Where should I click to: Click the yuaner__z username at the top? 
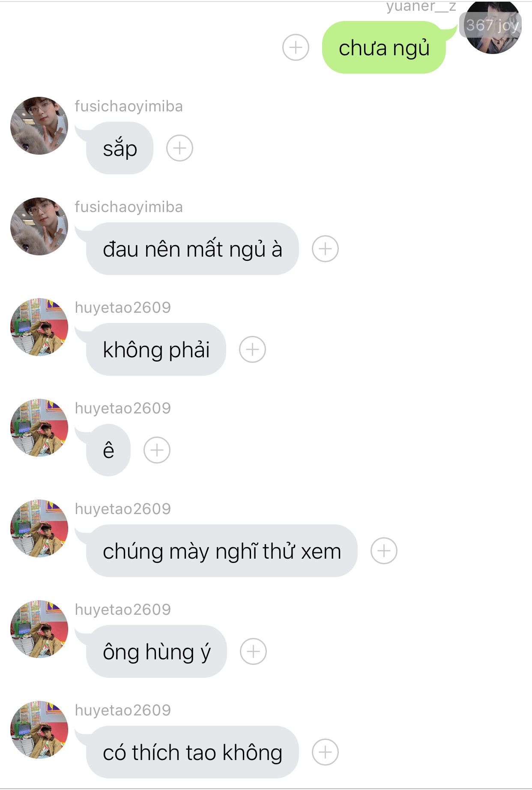click(x=421, y=6)
